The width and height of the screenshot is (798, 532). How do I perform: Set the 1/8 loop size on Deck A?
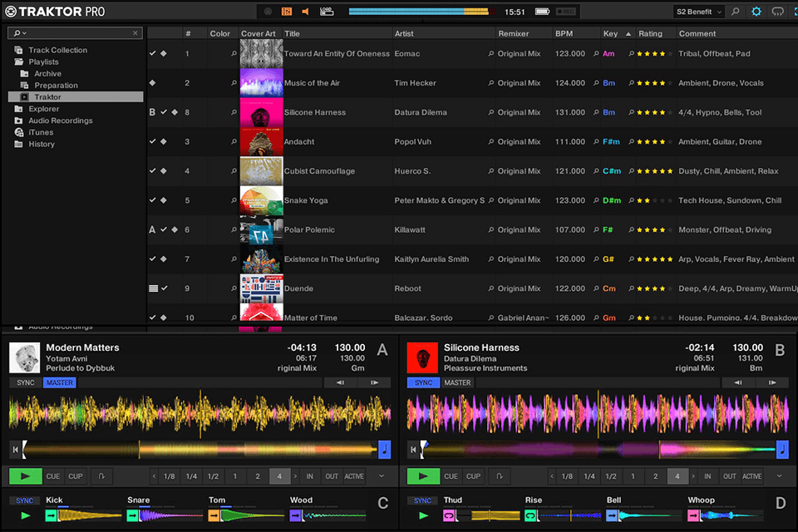170,476
